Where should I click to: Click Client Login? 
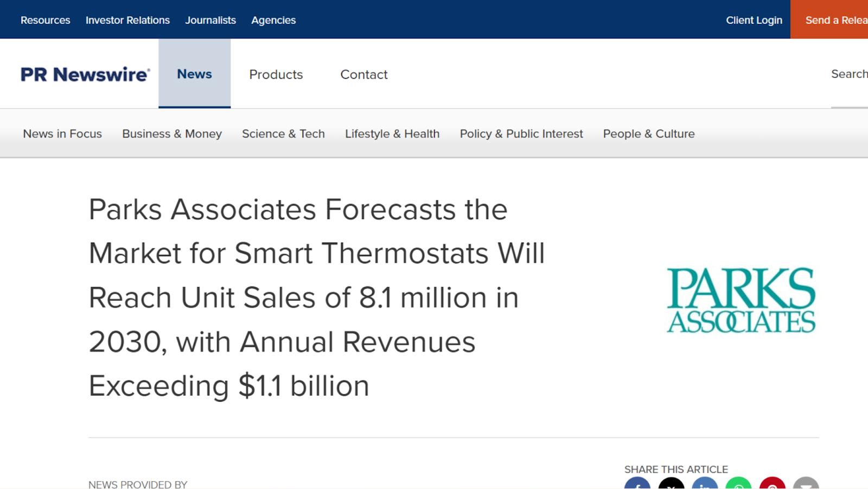pyautogui.click(x=754, y=20)
